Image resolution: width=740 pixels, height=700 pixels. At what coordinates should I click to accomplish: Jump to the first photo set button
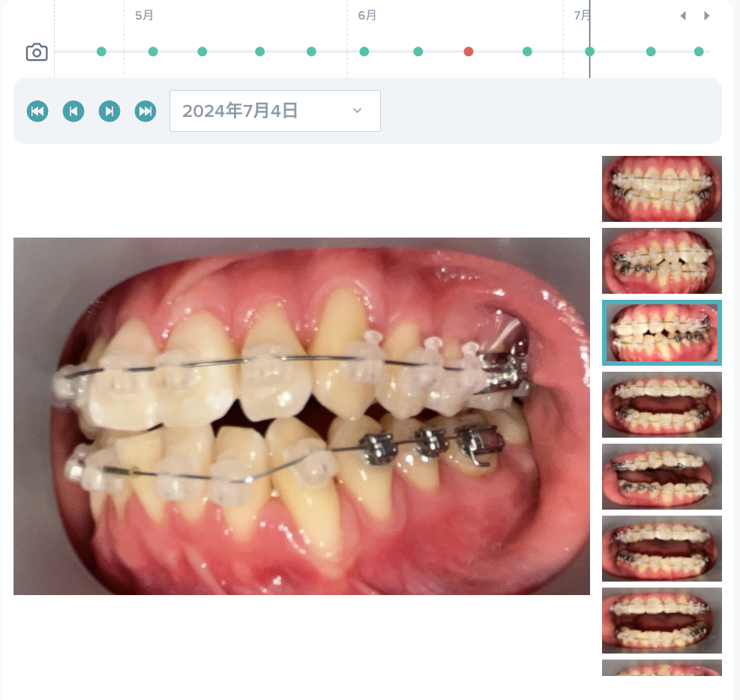(37, 112)
